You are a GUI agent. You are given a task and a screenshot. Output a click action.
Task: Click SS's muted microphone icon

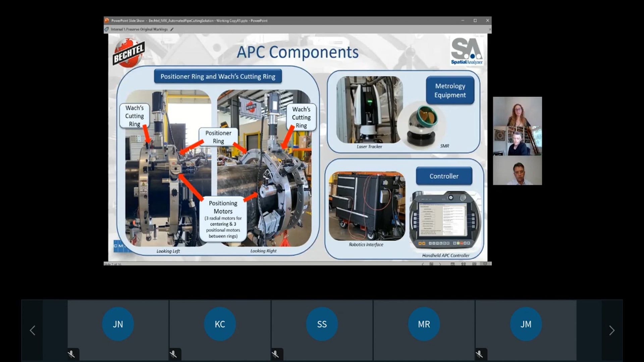(275, 354)
